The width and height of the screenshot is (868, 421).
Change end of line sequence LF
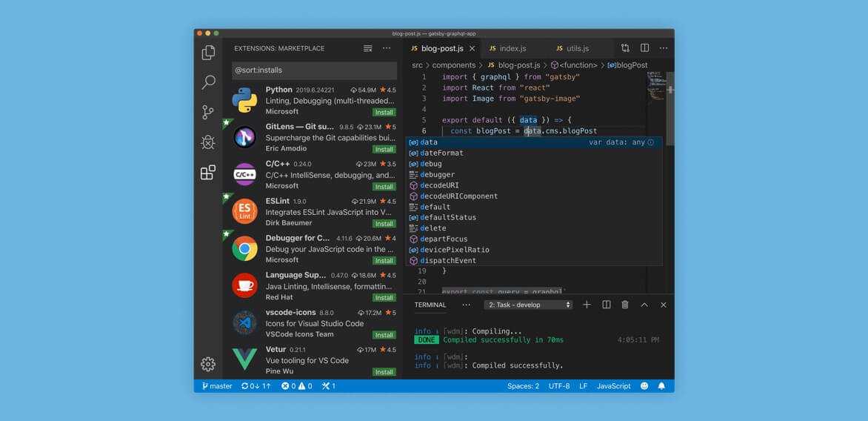(584, 386)
